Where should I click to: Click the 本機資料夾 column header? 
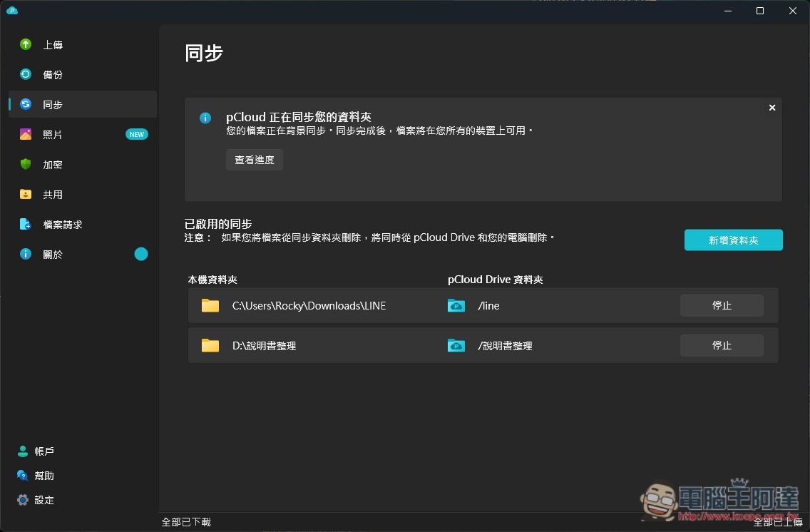tap(212, 280)
